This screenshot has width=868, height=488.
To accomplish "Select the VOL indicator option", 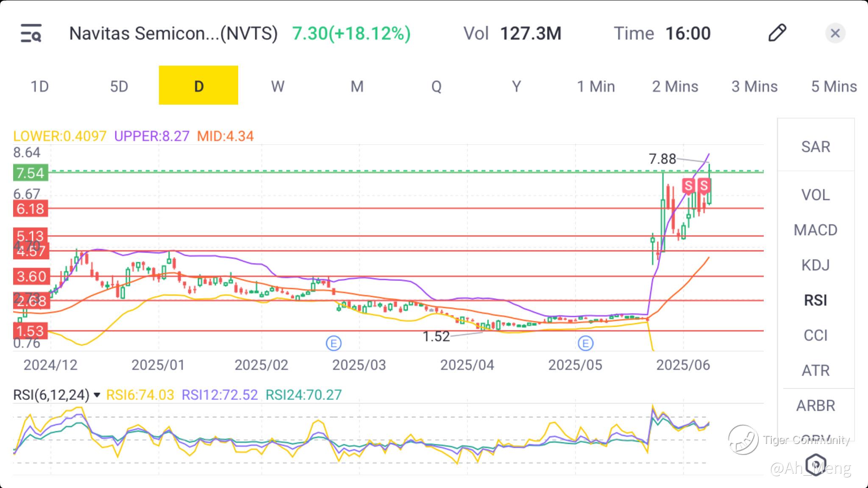I will [x=815, y=195].
